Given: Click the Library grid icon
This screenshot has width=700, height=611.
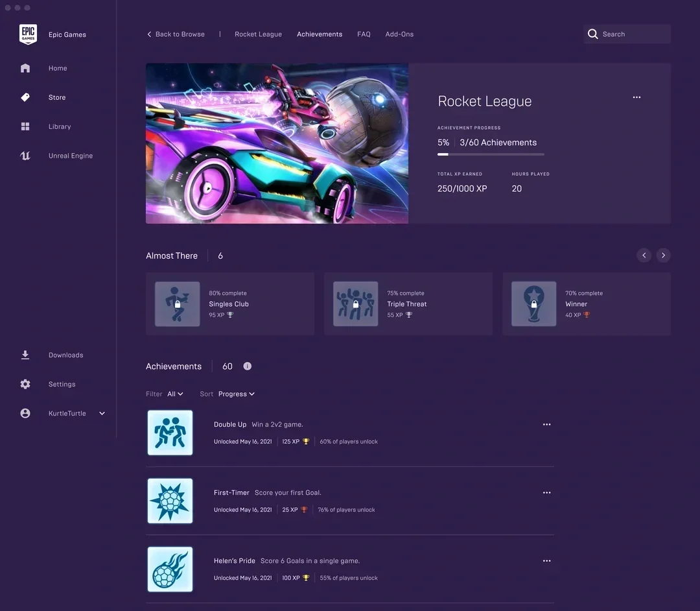Looking at the screenshot, I should [x=25, y=126].
